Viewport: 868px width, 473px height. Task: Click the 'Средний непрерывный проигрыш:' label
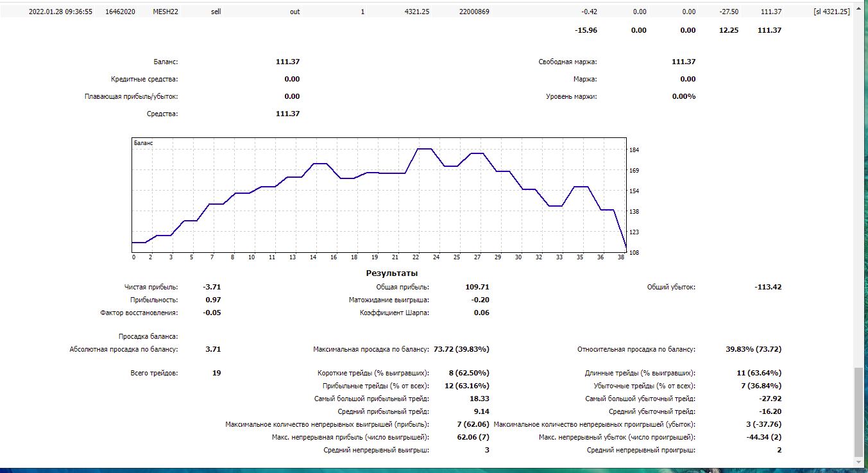642,450
